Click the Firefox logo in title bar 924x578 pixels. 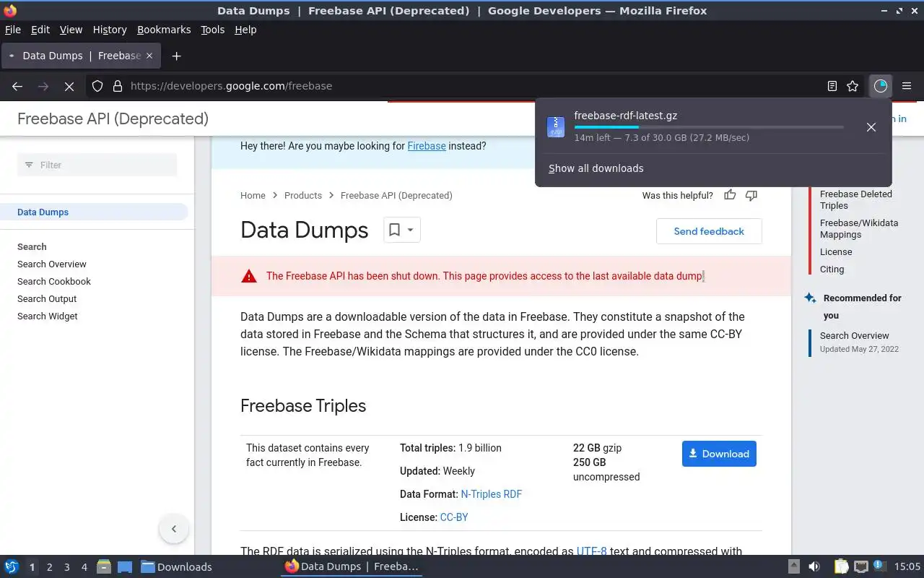pyautogui.click(x=10, y=10)
